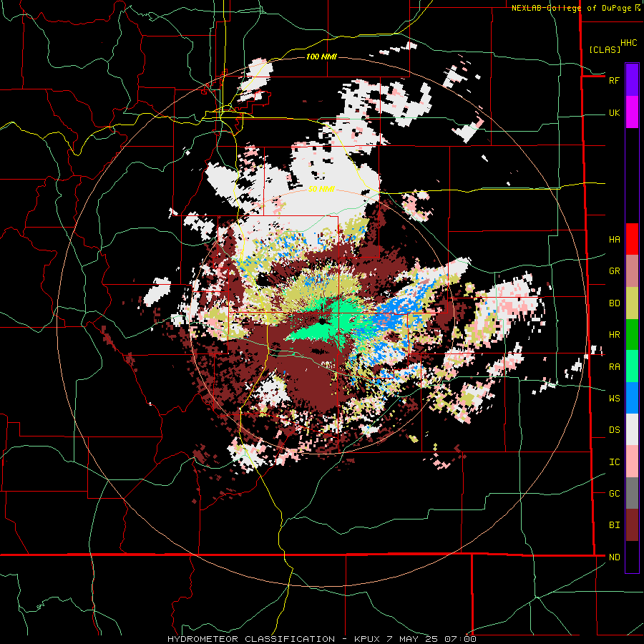Select the gray GC legend swatch

pos(632,493)
